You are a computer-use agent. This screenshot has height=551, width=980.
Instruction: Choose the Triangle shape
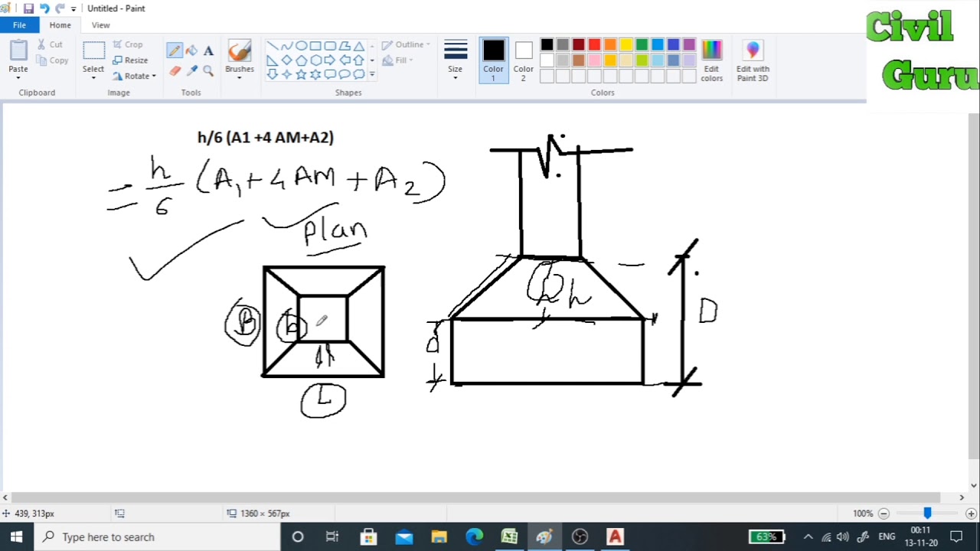(358, 46)
